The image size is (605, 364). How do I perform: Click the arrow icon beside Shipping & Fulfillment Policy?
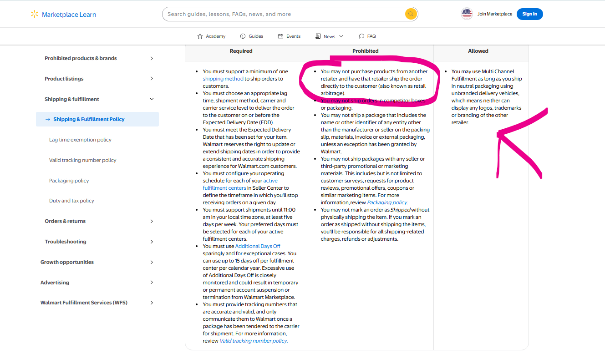click(x=47, y=119)
